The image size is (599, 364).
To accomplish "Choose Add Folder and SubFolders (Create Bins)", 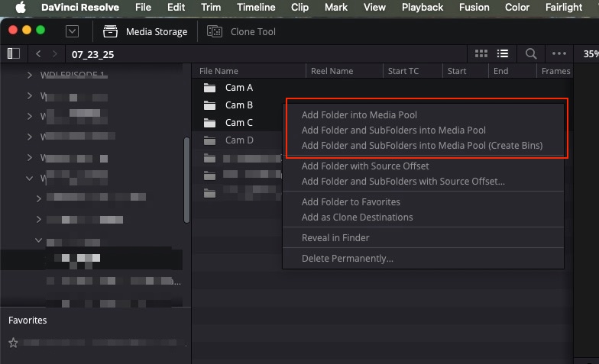I will click(423, 145).
